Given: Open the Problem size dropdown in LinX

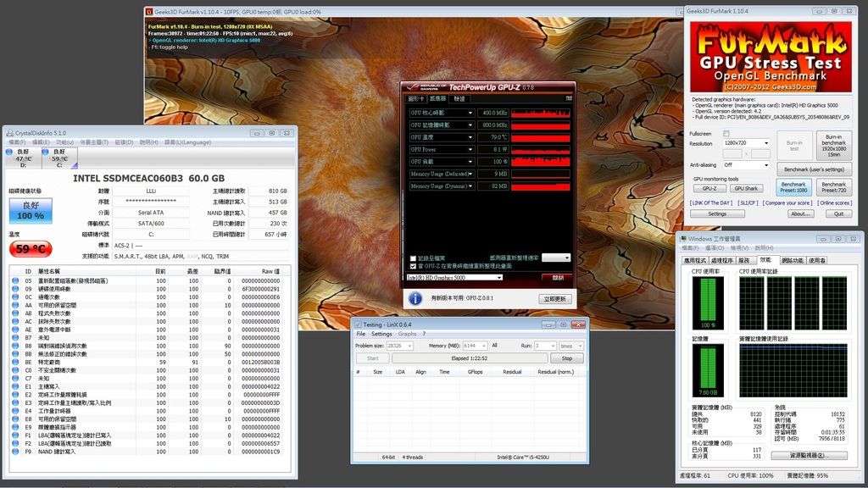Looking at the screenshot, I should (400, 346).
